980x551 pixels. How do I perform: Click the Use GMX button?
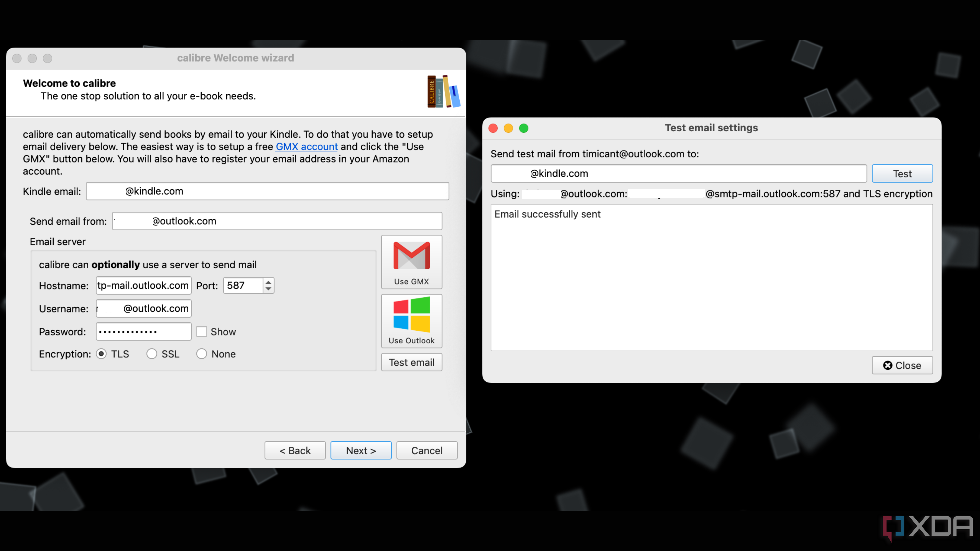(412, 262)
